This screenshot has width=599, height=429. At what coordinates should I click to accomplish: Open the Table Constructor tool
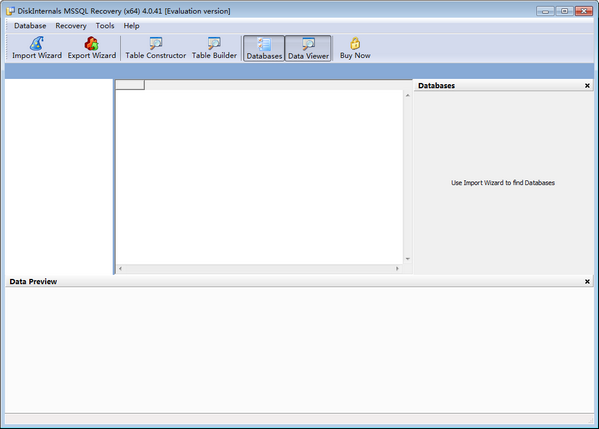pyautogui.click(x=155, y=48)
